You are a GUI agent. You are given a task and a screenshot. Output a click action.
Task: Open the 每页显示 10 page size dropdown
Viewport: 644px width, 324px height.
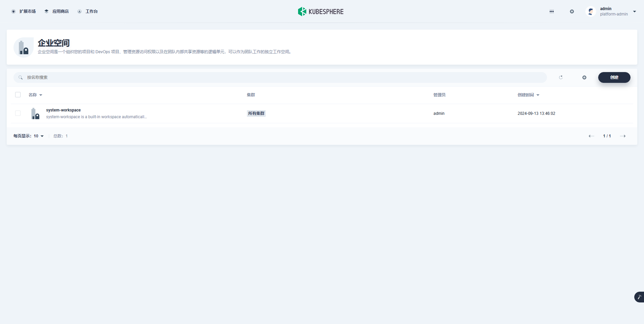pyautogui.click(x=29, y=136)
